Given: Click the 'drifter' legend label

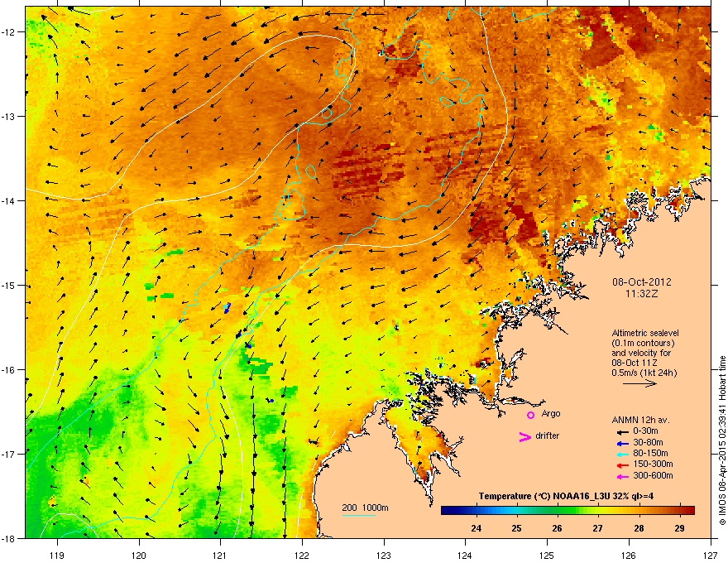Looking at the screenshot, I should (x=547, y=435).
